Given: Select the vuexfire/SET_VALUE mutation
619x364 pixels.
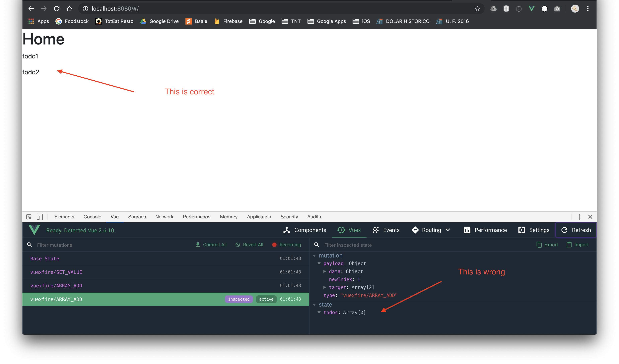Looking at the screenshot, I should click(56, 272).
